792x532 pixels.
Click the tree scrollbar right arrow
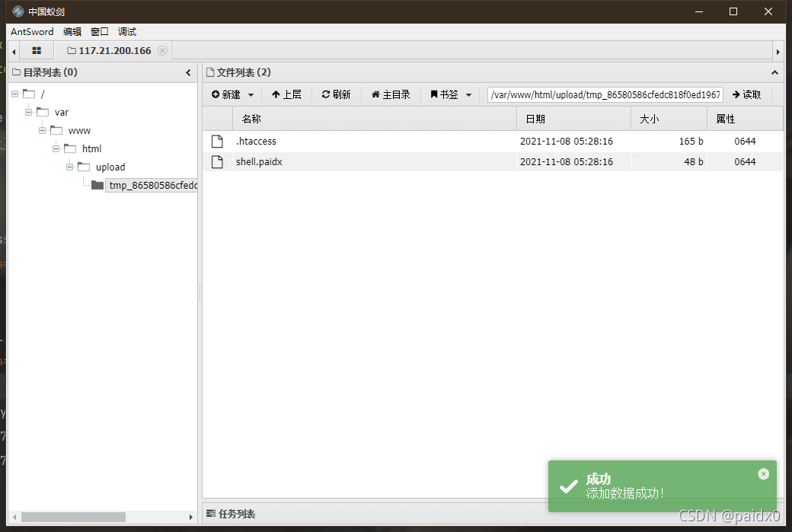tap(190, 517)
